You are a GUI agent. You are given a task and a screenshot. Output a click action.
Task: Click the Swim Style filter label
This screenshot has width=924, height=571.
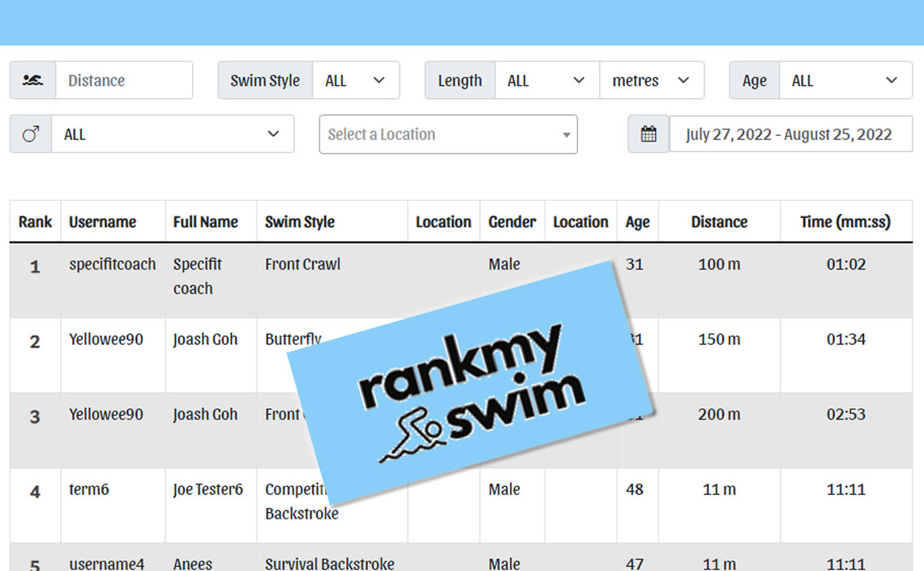coord(265,80)
